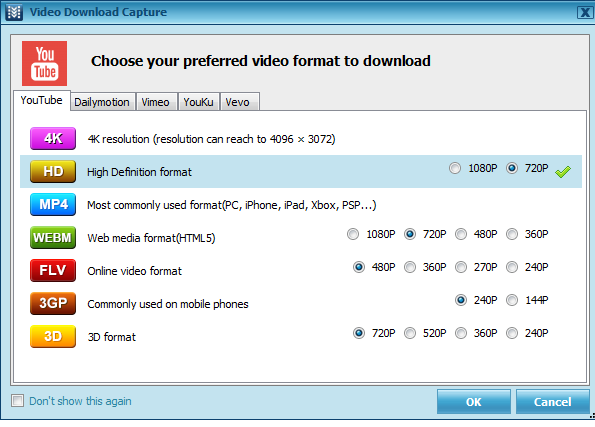This screenshot has width=595, height=427.
Task: Select 1080P for WEBM format
Action: [353, 234]
